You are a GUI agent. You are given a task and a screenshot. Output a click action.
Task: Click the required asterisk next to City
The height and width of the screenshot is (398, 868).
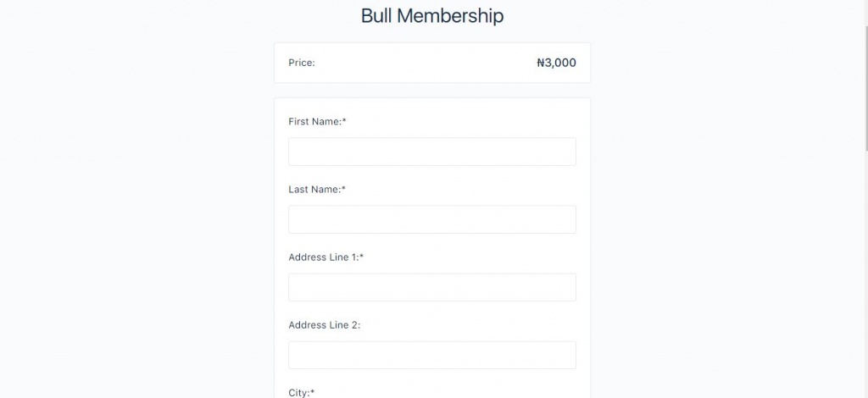pos(313,391)
